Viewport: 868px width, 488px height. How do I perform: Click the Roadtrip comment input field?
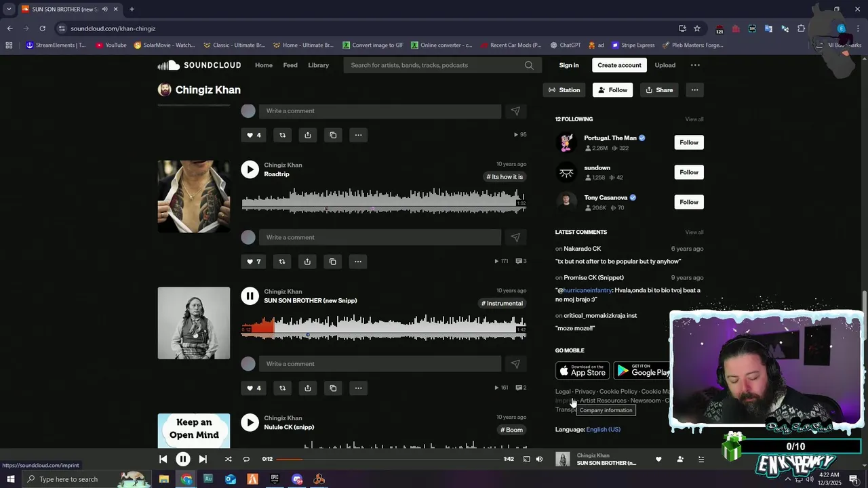(x=380, y=237)
